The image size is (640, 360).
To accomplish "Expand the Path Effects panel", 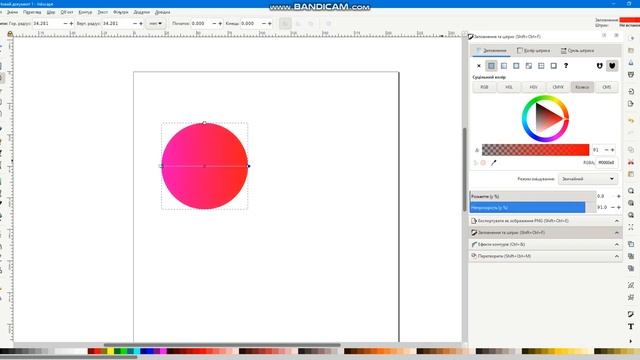I will coord(617,244).
